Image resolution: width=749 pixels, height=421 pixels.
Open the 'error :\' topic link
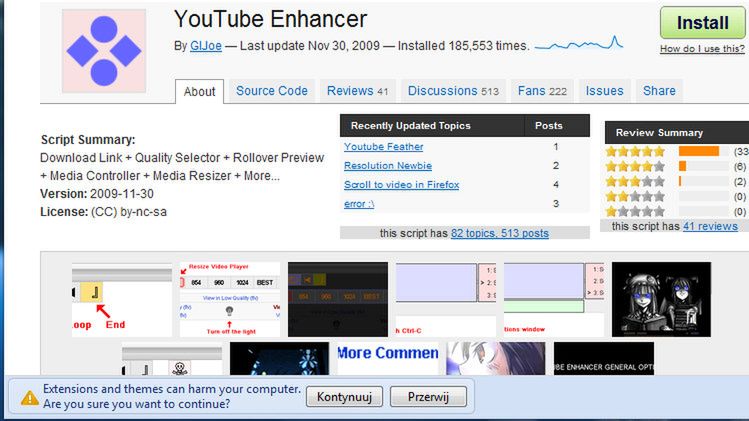pyautogui.click(x=359, y=204)
